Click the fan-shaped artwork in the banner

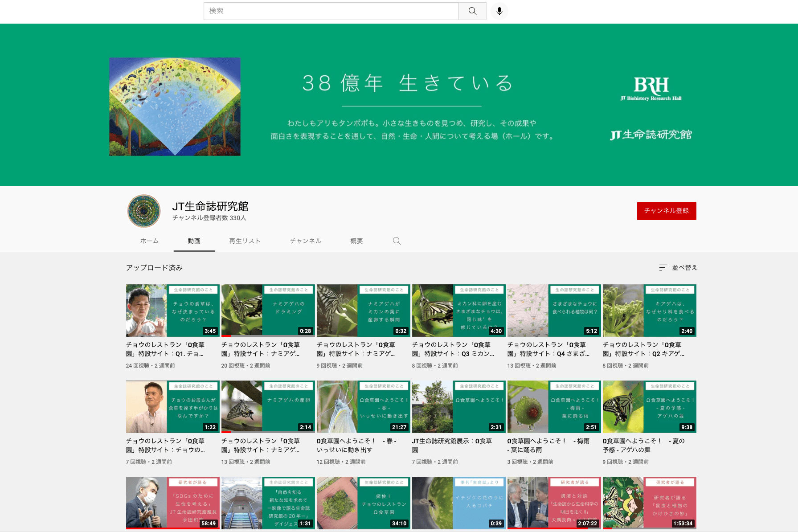(175, 106)
